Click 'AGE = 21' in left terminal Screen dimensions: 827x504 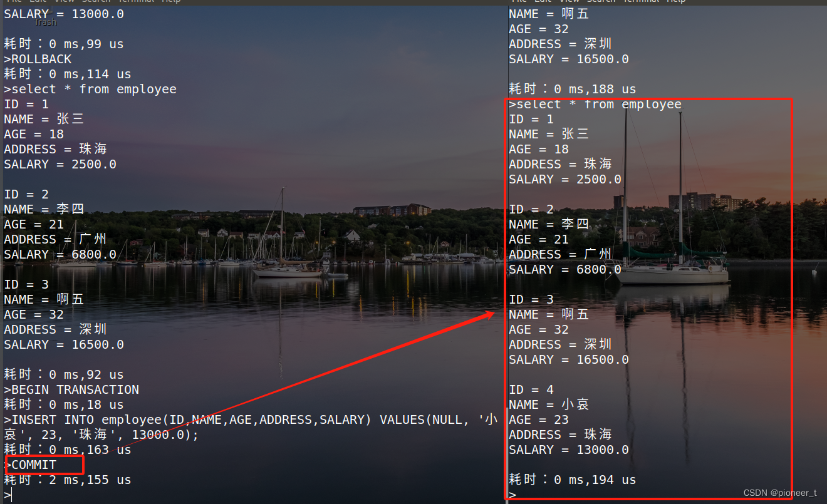tap(34, 225)
